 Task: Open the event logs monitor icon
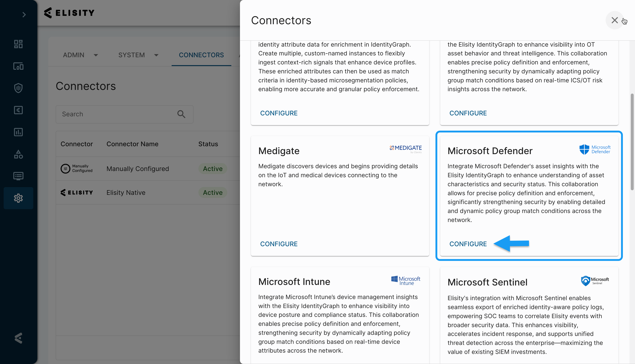(18, 176)
